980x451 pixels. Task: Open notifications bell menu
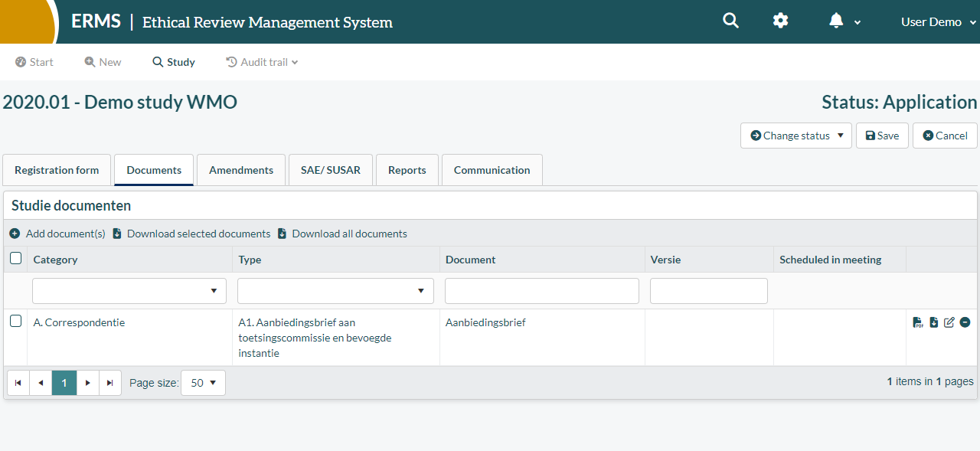(844, 21)
